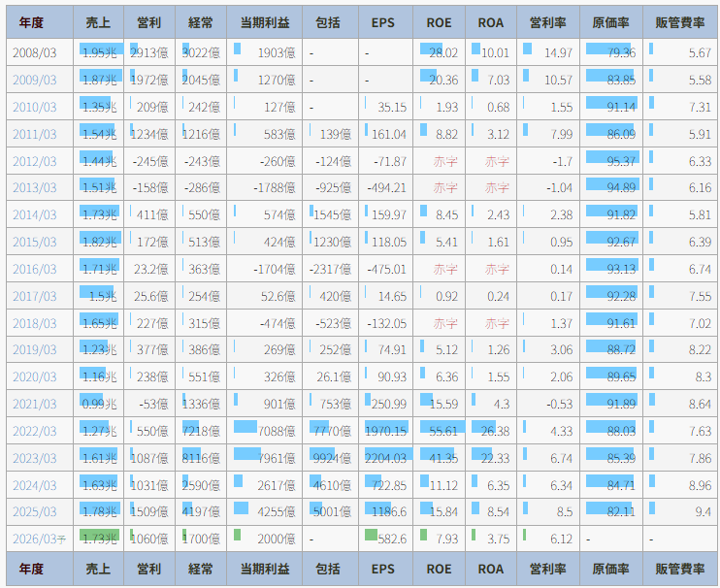Screen dimensions: 720x588
Task: Click the 7088億 net income cell
Action: [x=264, y=431]
